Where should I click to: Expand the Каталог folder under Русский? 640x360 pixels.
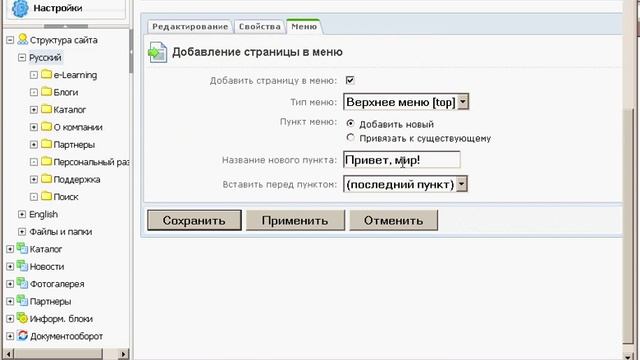pos(34,110)
